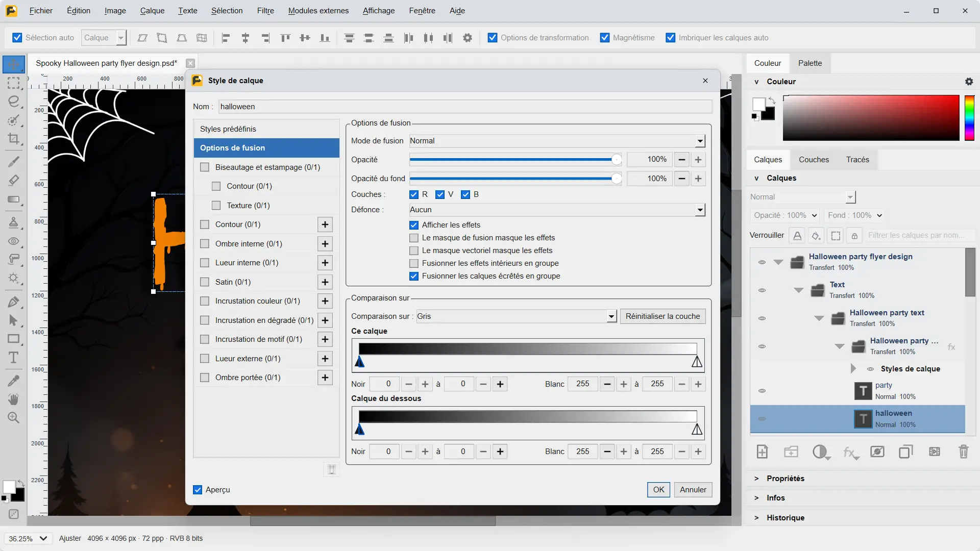Open the Calque menu
The height and width of the screenshot is (551, 980).
click(x=152, y=11)
